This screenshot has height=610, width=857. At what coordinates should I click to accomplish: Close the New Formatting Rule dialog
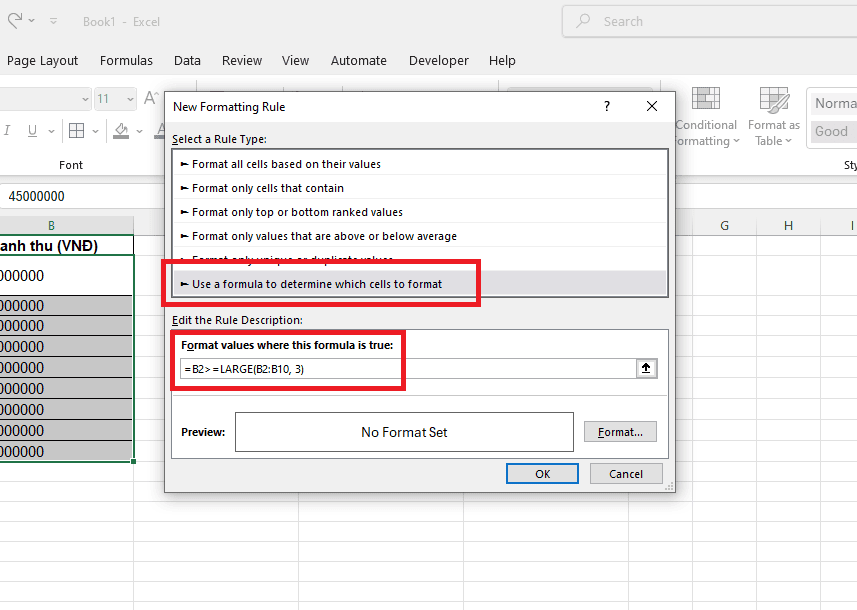652,106
